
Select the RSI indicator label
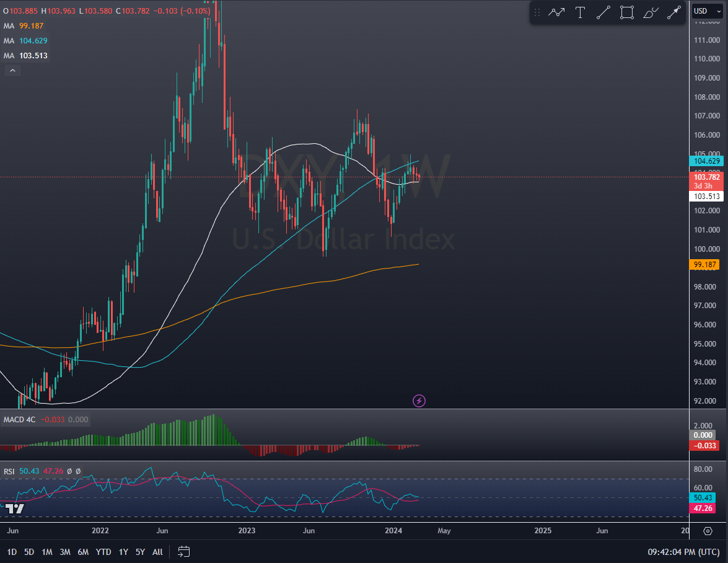(x=9, y=471)
